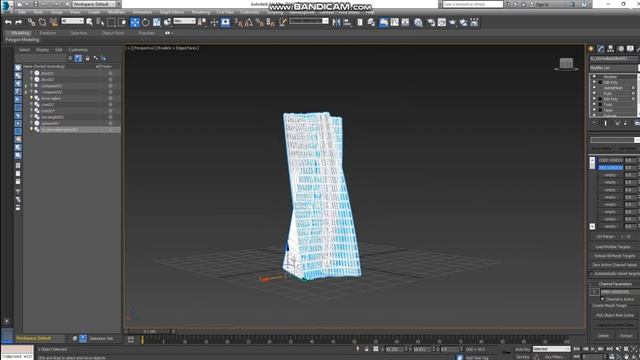Switch to the Hierarchy command panel tab
This screenshot has height=360, width=640.
611,49
